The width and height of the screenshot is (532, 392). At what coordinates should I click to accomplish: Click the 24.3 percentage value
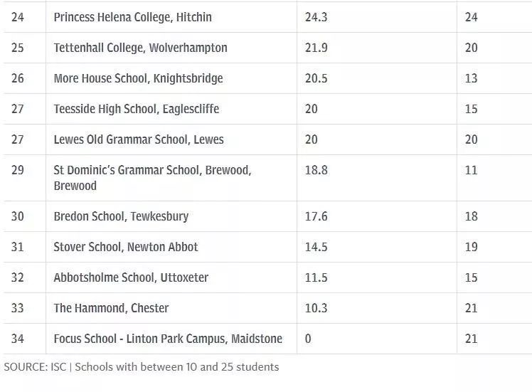(316, 17)
